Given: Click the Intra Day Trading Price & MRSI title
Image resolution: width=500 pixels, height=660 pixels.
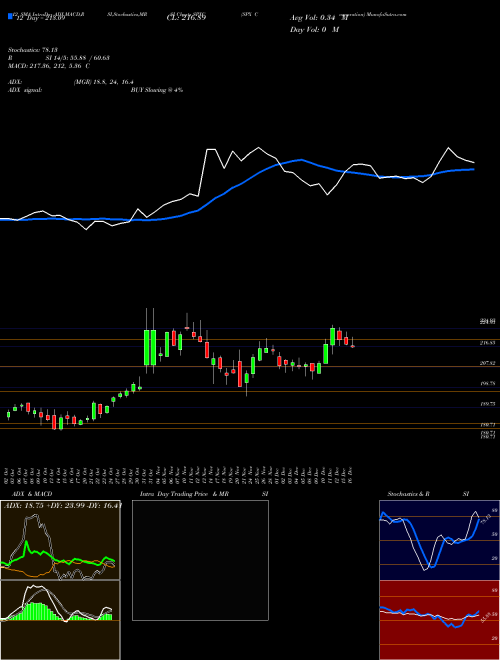Looking at the screenshot, I should coord(204,494).
